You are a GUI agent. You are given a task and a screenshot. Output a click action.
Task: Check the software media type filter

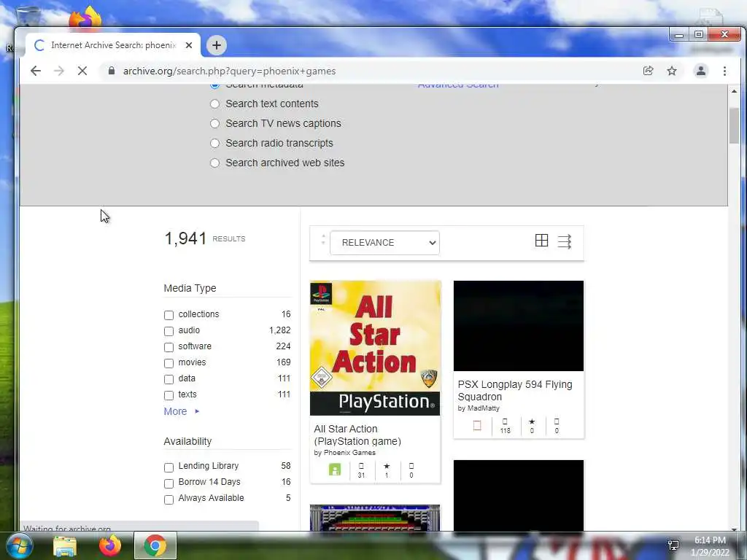169,347
